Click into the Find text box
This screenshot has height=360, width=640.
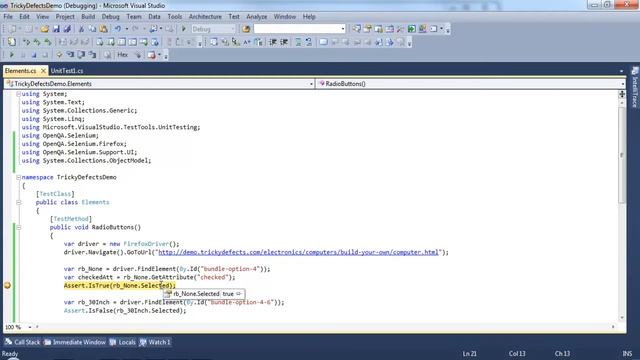(296, 29)
